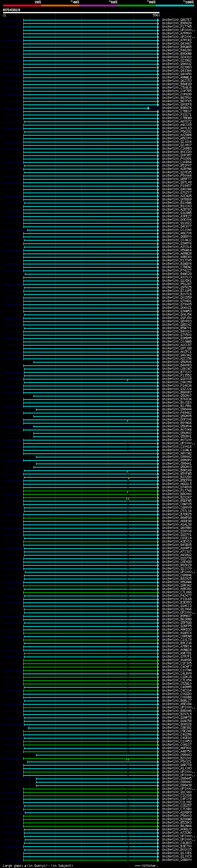Select UniRef100_O98443 label
197x868 pixels.
click(177, 755)
